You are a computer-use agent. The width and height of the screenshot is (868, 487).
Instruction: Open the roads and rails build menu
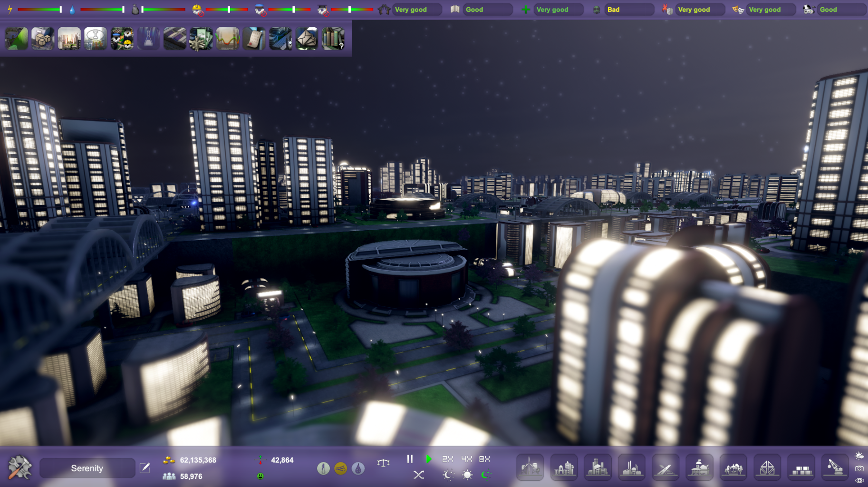pyautogui.click(x=665, y=467)
